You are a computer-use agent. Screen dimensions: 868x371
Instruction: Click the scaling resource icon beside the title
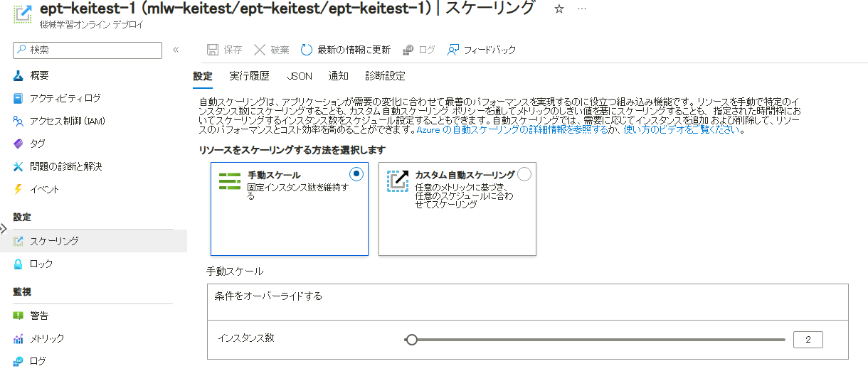(x=23, y=15)
